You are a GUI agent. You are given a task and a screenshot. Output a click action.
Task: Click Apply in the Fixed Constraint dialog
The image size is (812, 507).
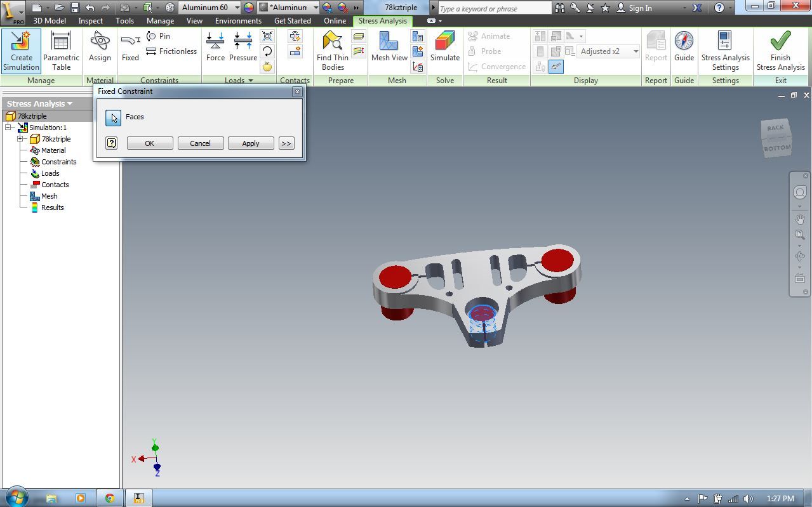[x=251, y=143]
